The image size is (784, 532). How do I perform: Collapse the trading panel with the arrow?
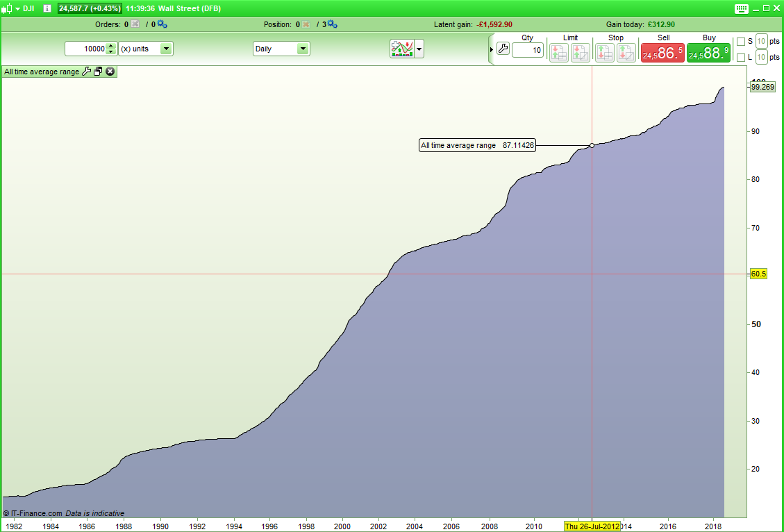(492, 49)
